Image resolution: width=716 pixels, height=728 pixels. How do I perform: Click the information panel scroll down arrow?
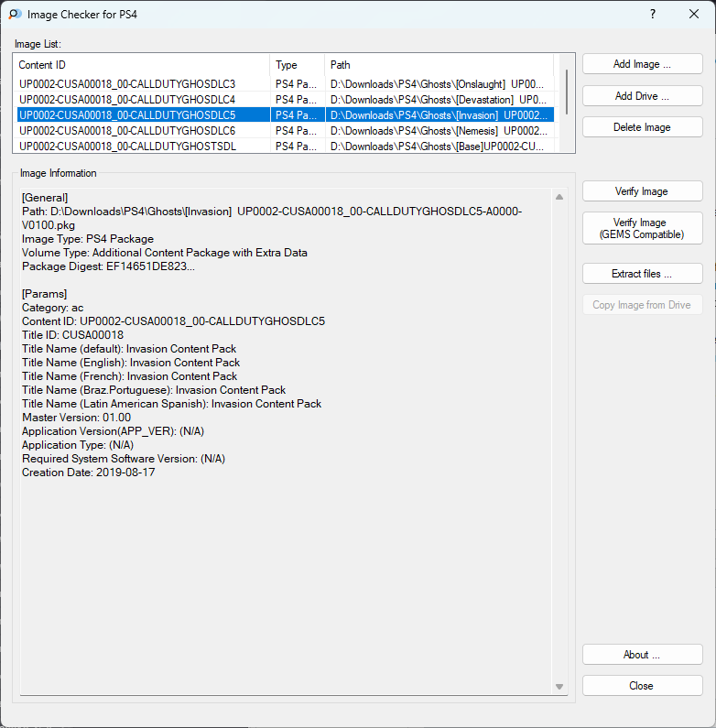tap(559, 687)
